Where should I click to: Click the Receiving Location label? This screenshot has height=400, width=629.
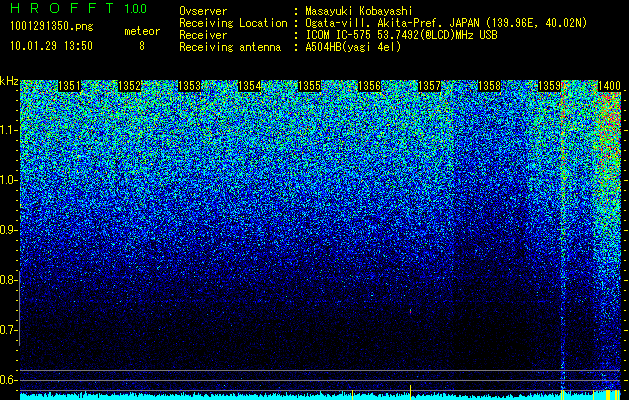[x=233, y=24]
